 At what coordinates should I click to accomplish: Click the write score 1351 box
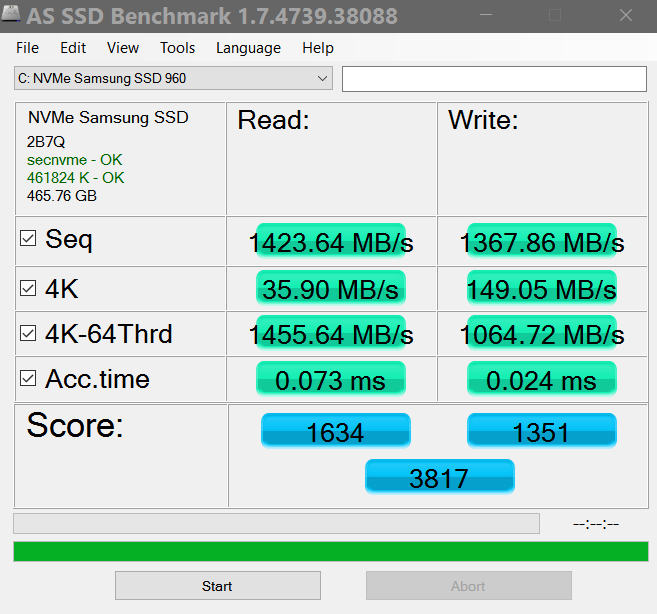pos(541,431)
